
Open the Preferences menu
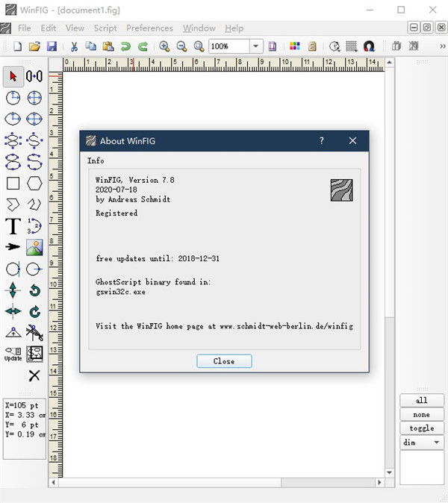(149, 28)
